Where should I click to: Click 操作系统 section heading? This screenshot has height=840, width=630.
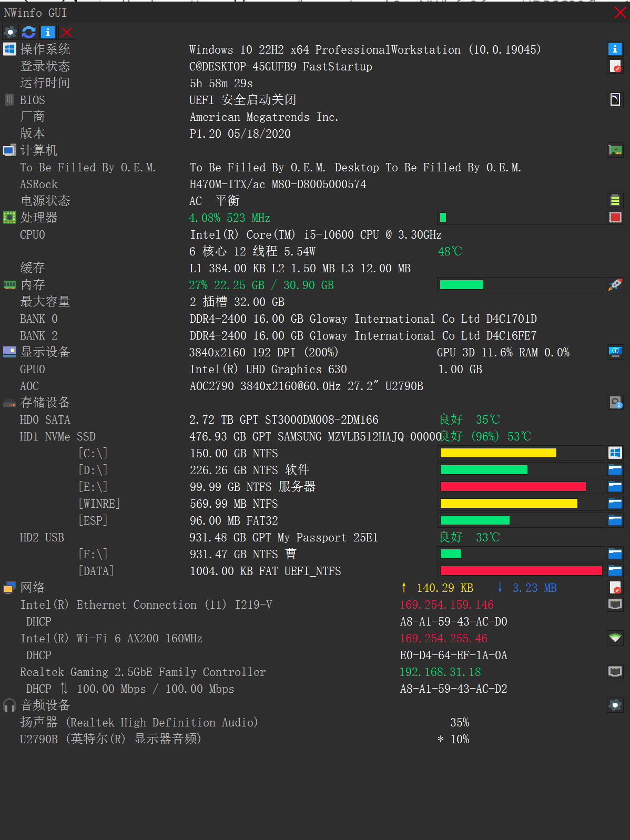point(45,49)
